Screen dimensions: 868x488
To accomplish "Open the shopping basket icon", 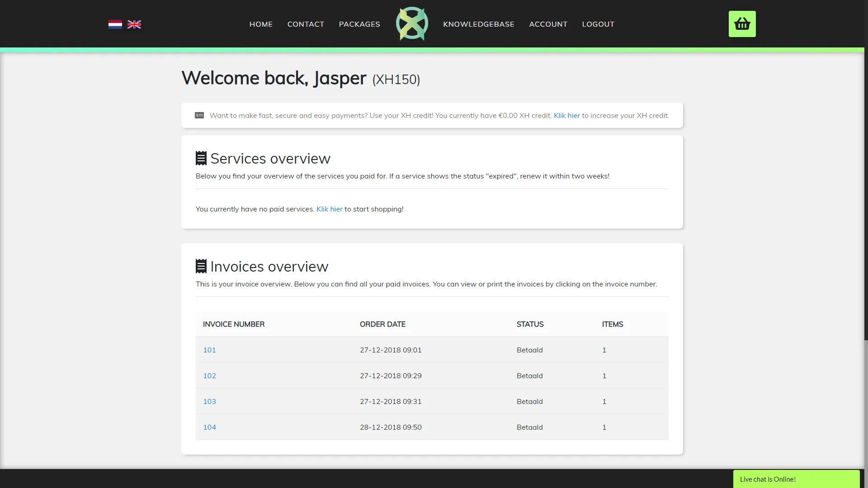I will click(x=742, y=24).
